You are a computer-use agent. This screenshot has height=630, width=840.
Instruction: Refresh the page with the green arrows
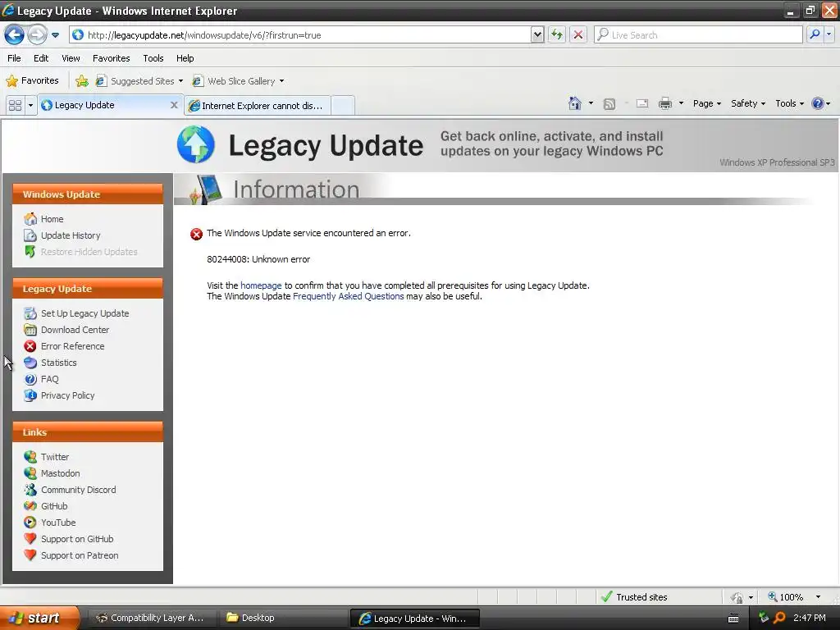557,34
